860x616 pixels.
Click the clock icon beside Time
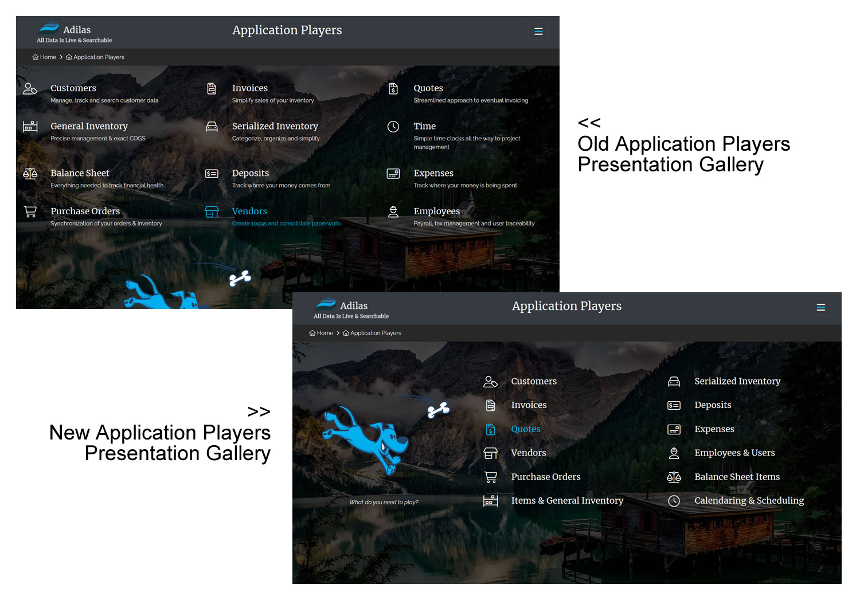(x=393, y=127)
